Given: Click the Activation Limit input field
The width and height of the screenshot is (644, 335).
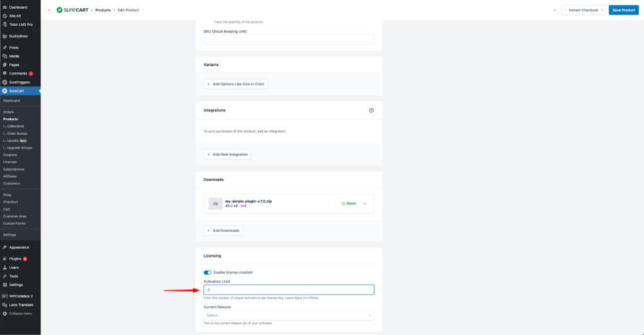Looking at the screenshot, I should point(289,290).
